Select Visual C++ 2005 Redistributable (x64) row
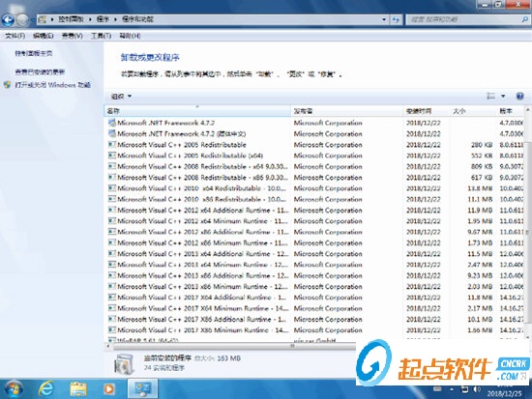532x399 pixels. pyautogui.click(x=314, y=156)
